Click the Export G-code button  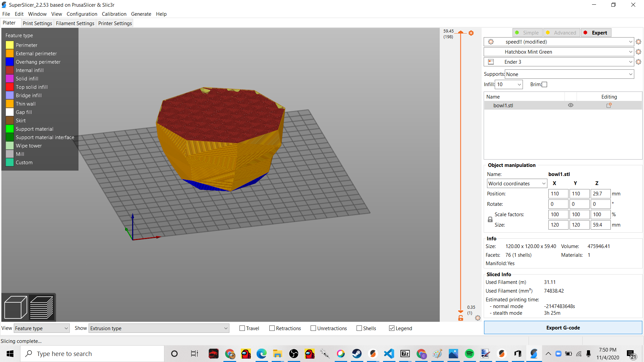pyautogui.click(x=563, y=327)
